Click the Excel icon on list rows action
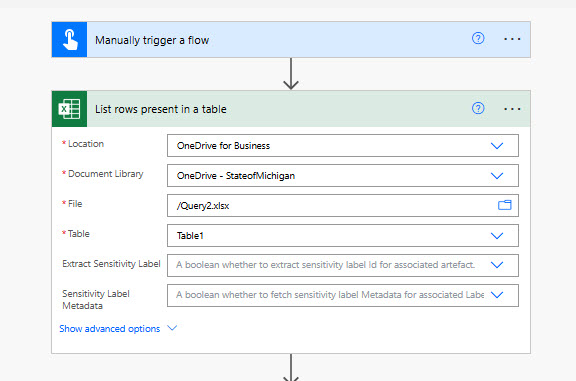 pyautogui.click(x=69, y=109)
